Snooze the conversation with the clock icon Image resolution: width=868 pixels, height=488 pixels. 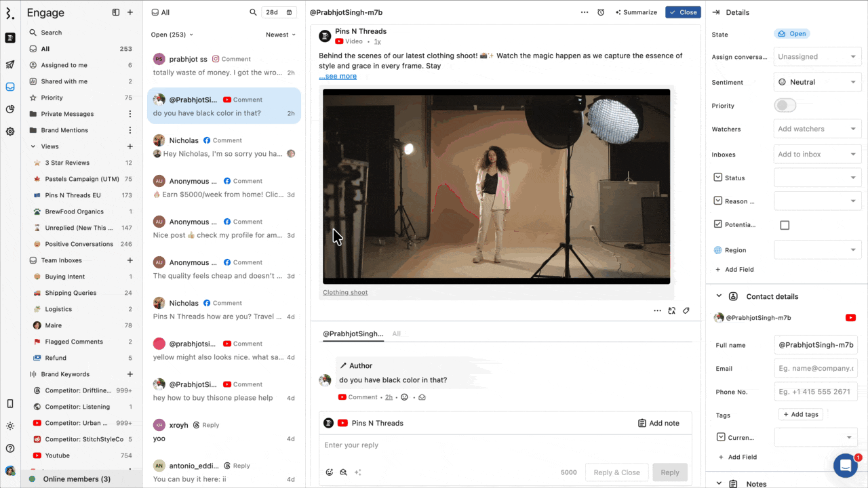pyautogui.click(x=600, y=12)
